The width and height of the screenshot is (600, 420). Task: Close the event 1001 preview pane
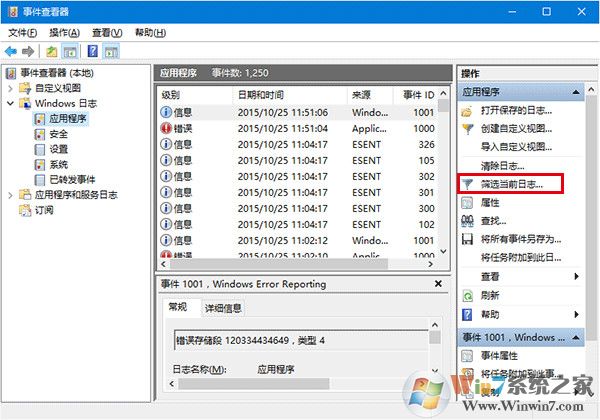pos(439,284)
